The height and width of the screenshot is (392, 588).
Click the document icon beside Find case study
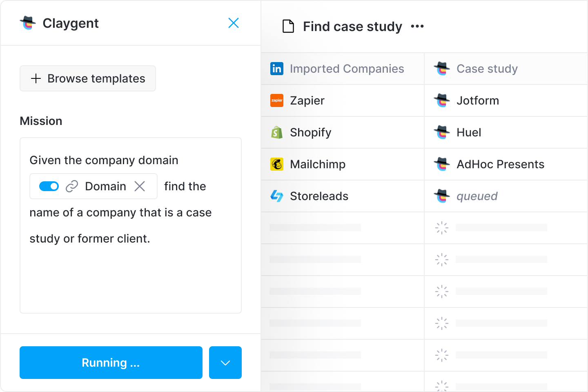point(288,27)
